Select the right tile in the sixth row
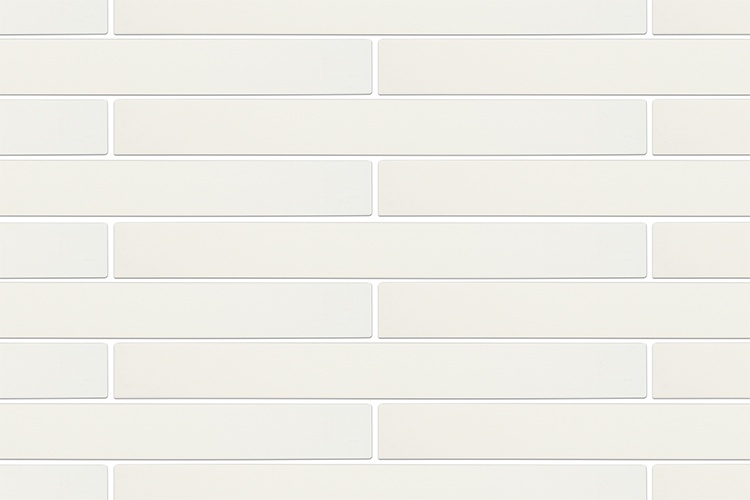The width and height of the screenshot is (750, 500). [x=564, y=310]
